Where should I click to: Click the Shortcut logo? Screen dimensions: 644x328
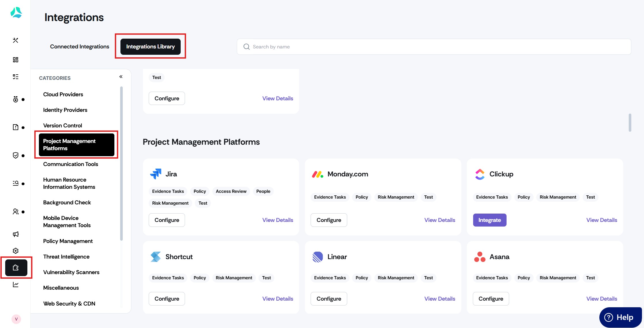click(156, 257)
